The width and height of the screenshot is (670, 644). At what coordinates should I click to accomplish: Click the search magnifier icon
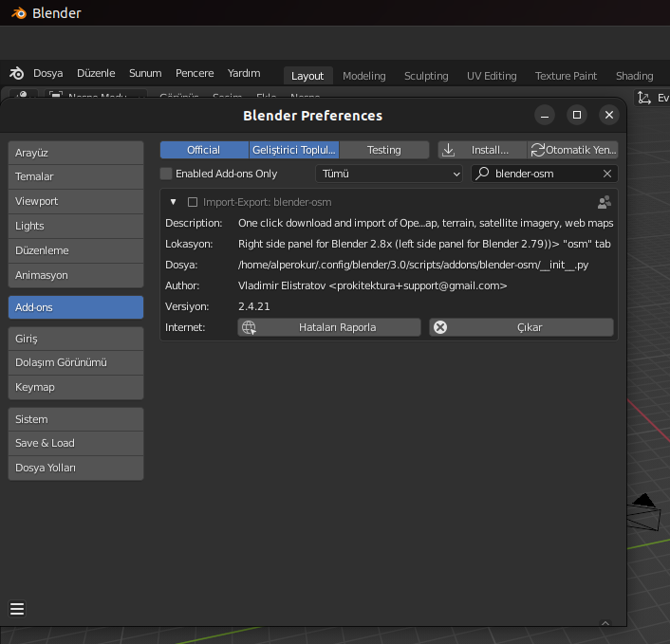pos(482,174)
